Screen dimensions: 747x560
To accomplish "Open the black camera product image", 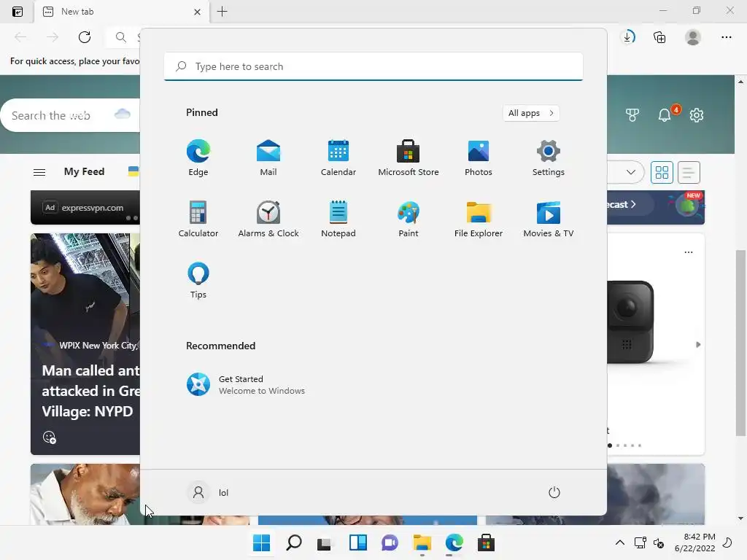I will [x=630, y=322].
